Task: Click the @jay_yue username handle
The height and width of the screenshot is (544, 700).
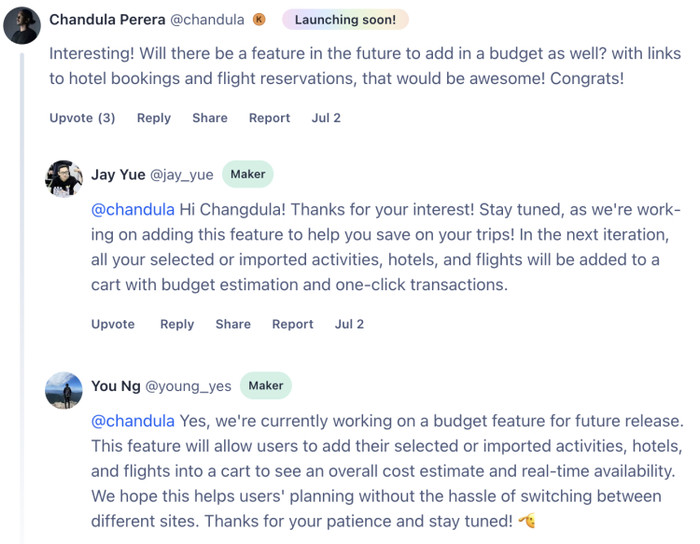Action: point(182,175)
